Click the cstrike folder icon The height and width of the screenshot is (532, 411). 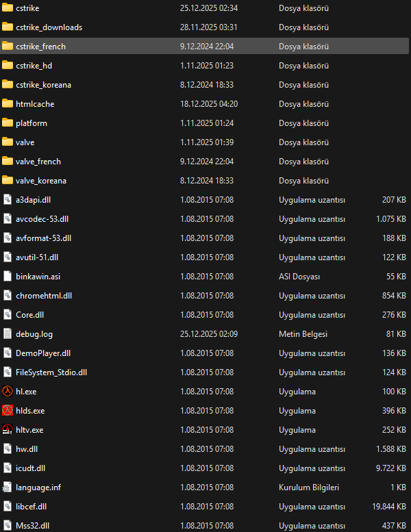[8, 8]
